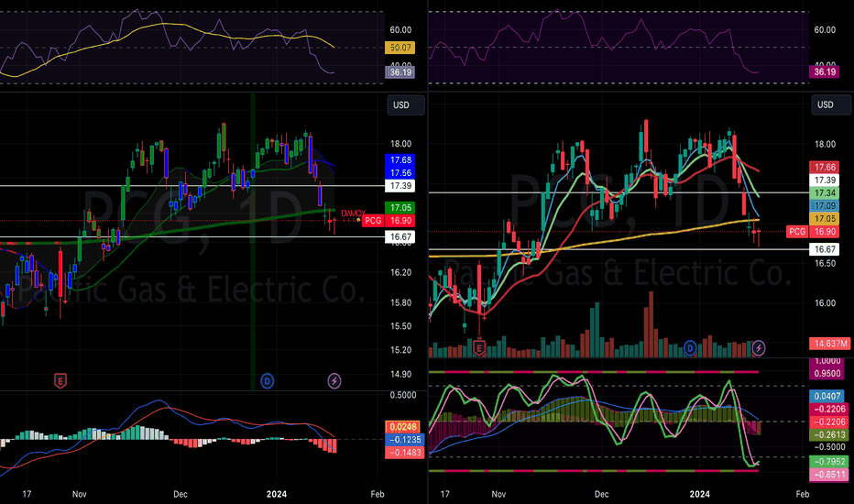Click the blue 17.68 price label
Viewport: 854px width, 504px height.
(400, 160)
